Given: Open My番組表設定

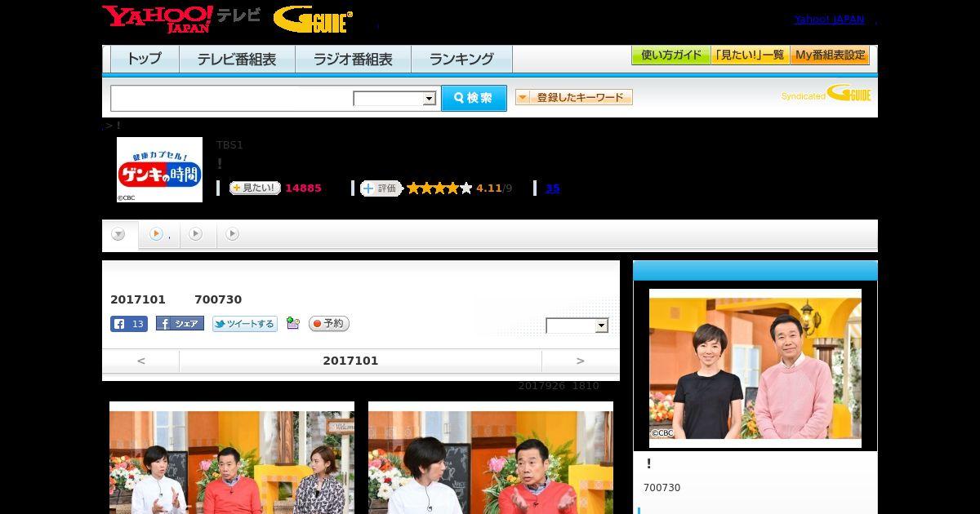Looking at the screenshot, I should [x=830, y=55].
